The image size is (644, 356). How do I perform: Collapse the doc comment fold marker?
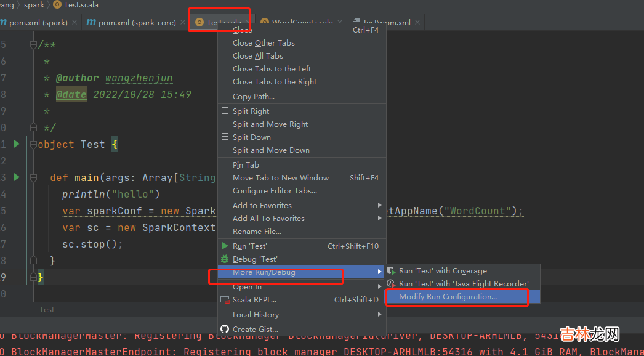click(33, 46)
